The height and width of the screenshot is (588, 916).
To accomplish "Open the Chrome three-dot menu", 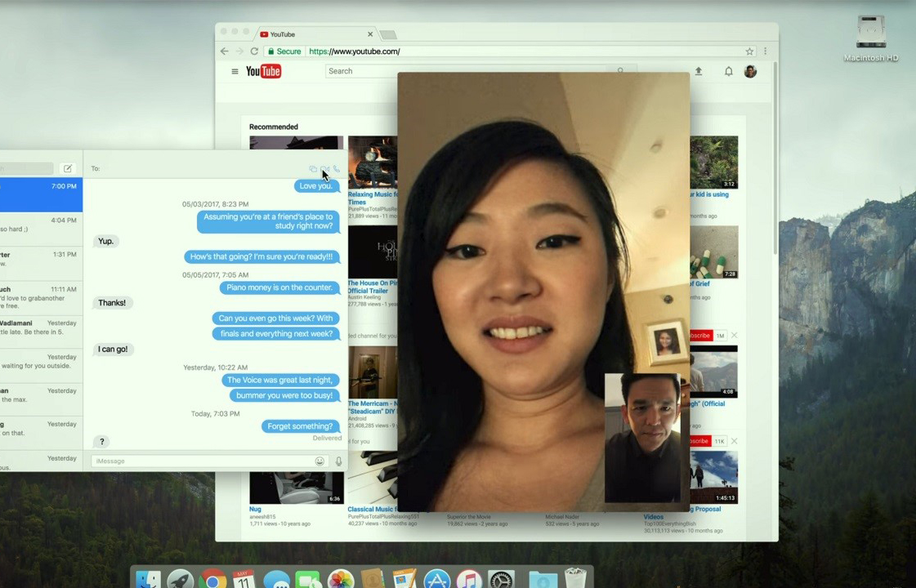I will [766, 51].
